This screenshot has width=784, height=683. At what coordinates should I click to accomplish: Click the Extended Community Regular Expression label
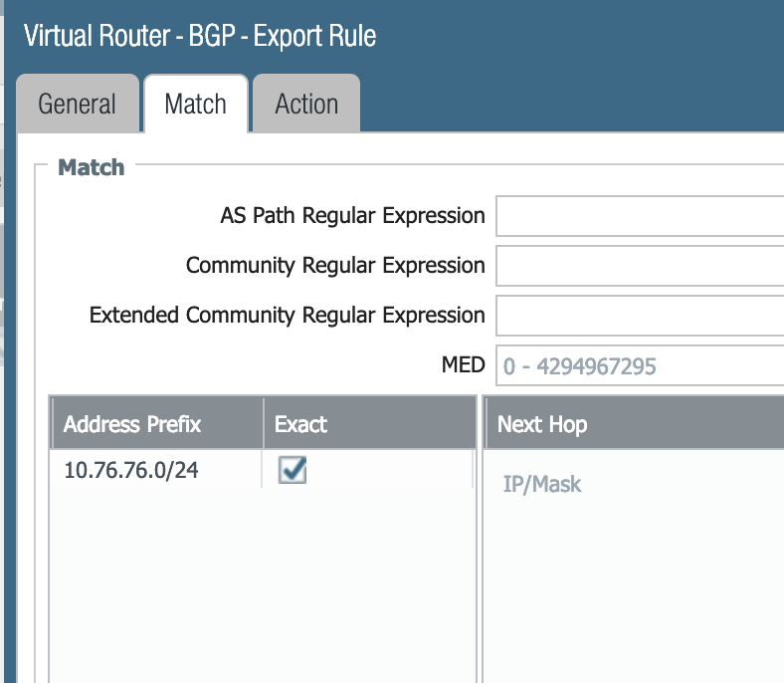pos(288,316)
